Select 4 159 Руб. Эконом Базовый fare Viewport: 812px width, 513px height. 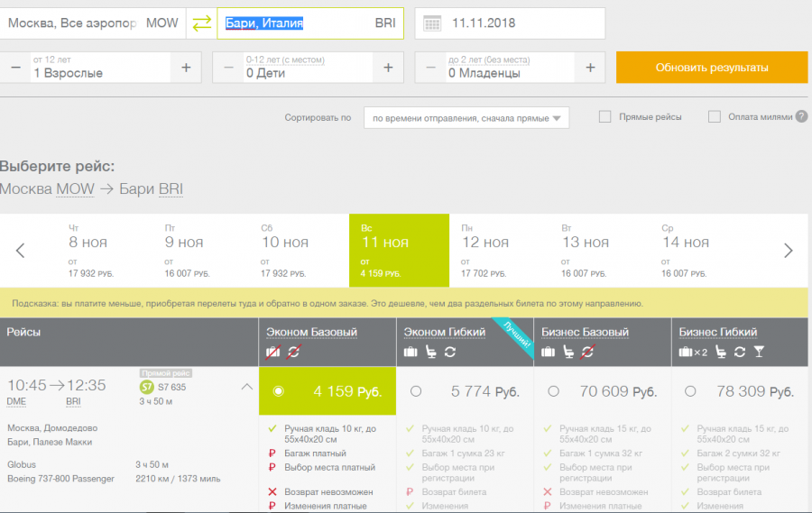click(x=328, y=391)
